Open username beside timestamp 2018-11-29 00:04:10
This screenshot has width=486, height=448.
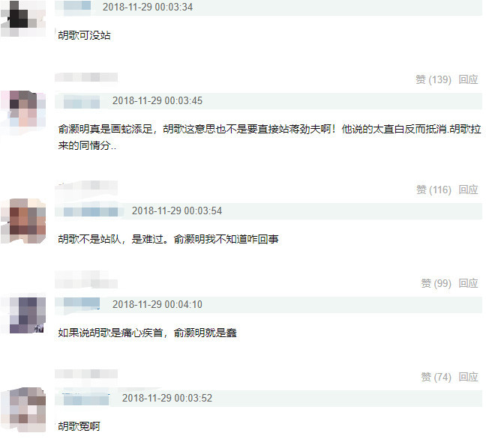(x=82, y=304)
